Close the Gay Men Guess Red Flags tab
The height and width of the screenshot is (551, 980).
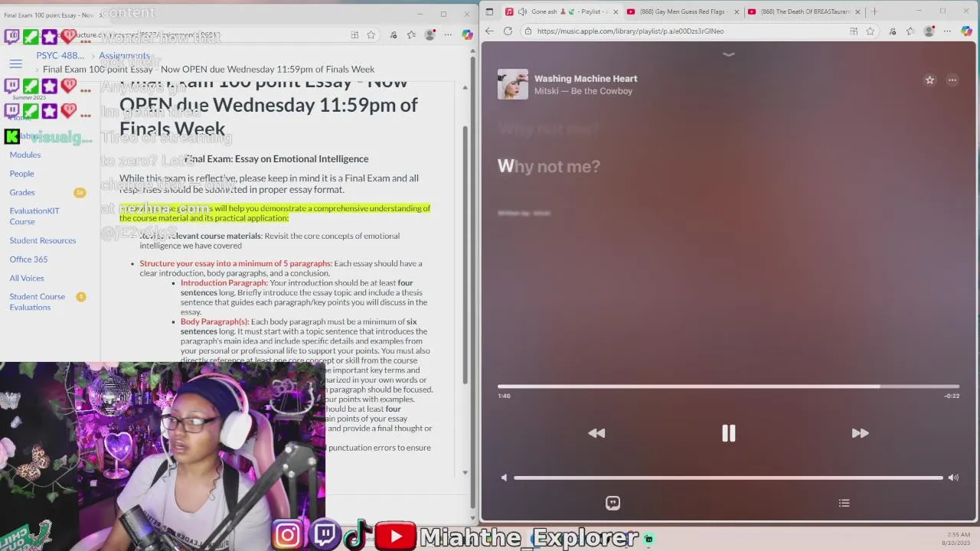point(737,11)
